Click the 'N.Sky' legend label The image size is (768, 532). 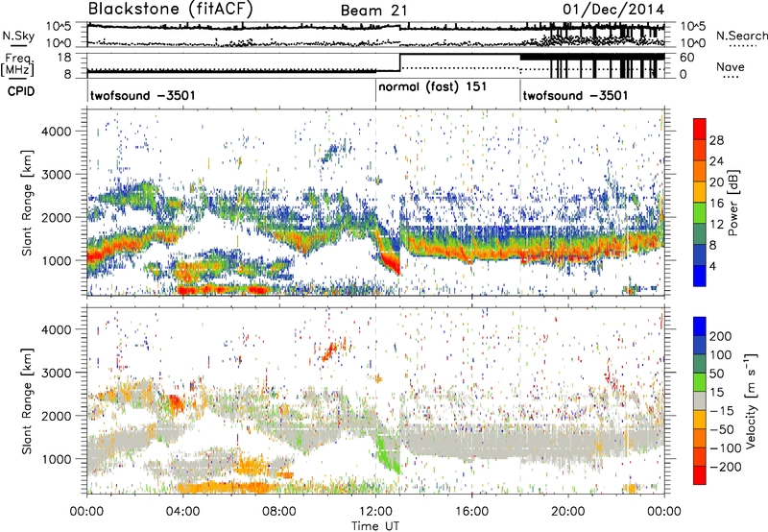(x=18, y=36)
